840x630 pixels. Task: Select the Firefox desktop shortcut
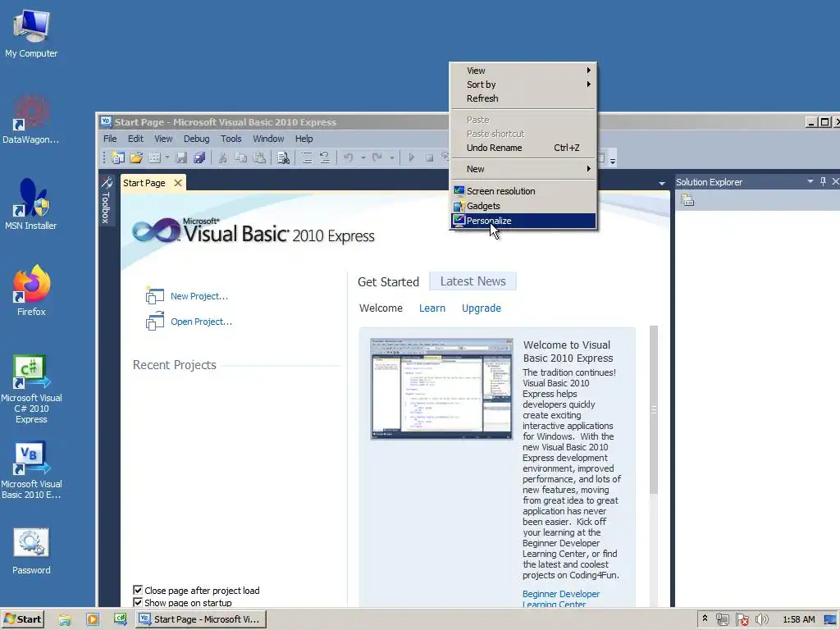[x=31, y=290]
